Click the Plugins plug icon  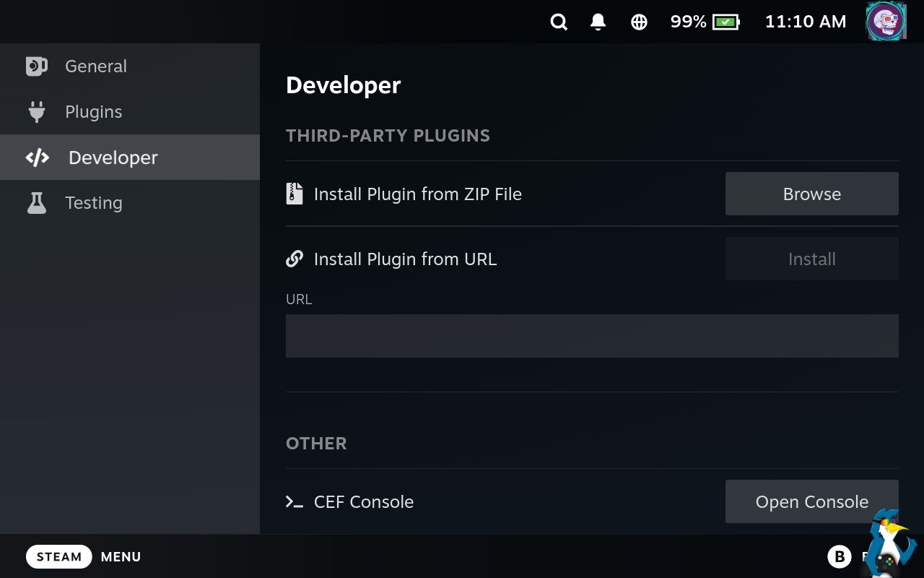pos(36,112)
